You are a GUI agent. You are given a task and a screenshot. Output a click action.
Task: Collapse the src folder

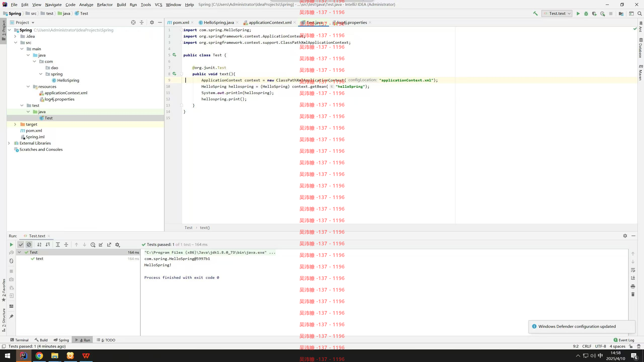click(x=15, y=42)
